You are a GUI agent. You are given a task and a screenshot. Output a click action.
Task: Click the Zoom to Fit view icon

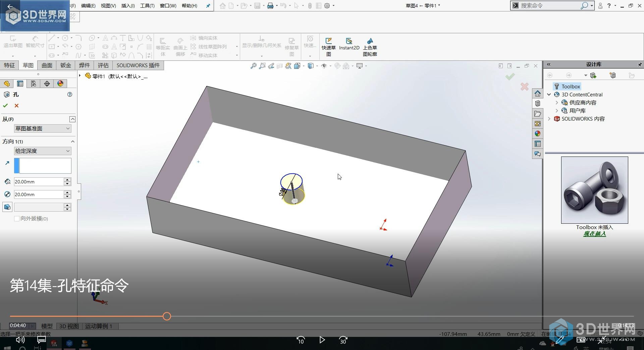coord(254,66)
